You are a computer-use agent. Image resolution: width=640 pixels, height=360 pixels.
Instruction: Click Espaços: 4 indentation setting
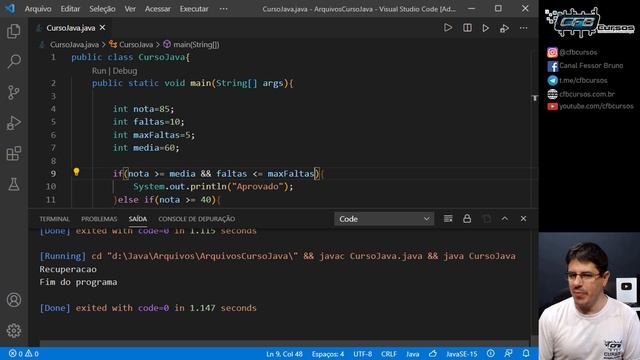point(328,354)
